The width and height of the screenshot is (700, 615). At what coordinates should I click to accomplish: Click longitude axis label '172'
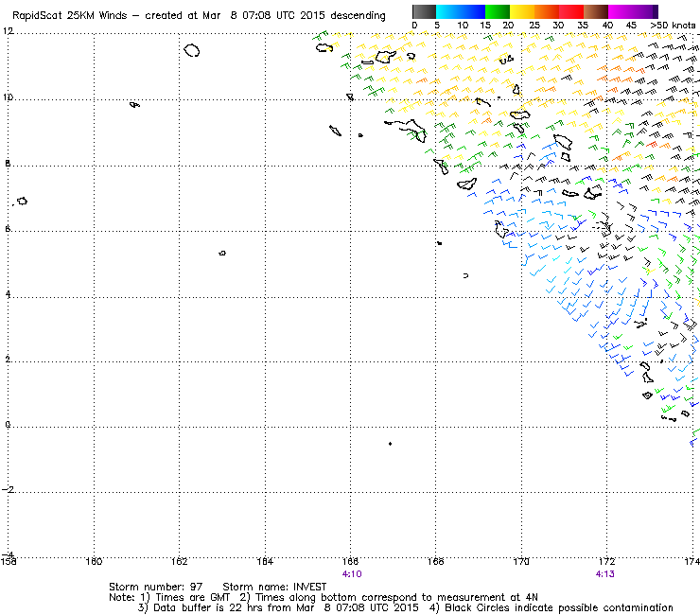pos(606,561)
